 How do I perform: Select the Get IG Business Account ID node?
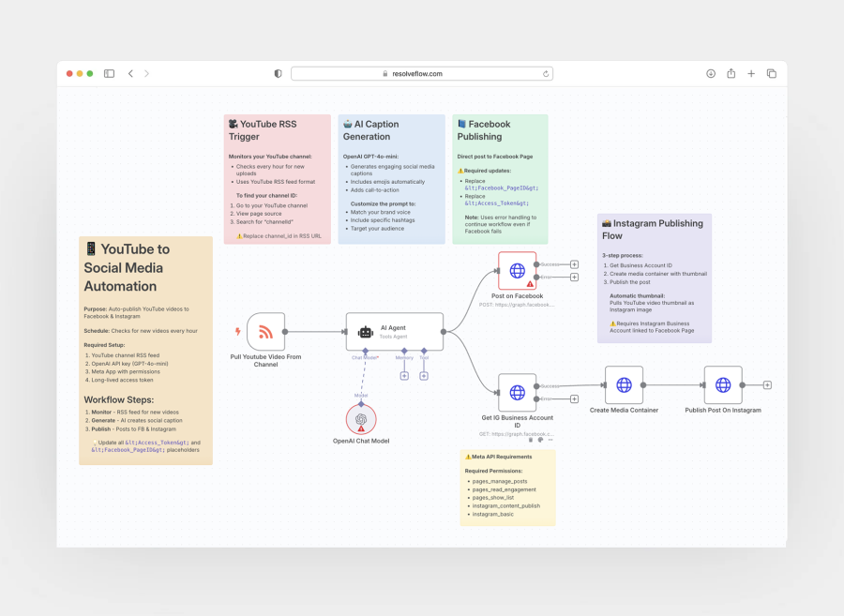pyautogui.click(x=518, y=393)
